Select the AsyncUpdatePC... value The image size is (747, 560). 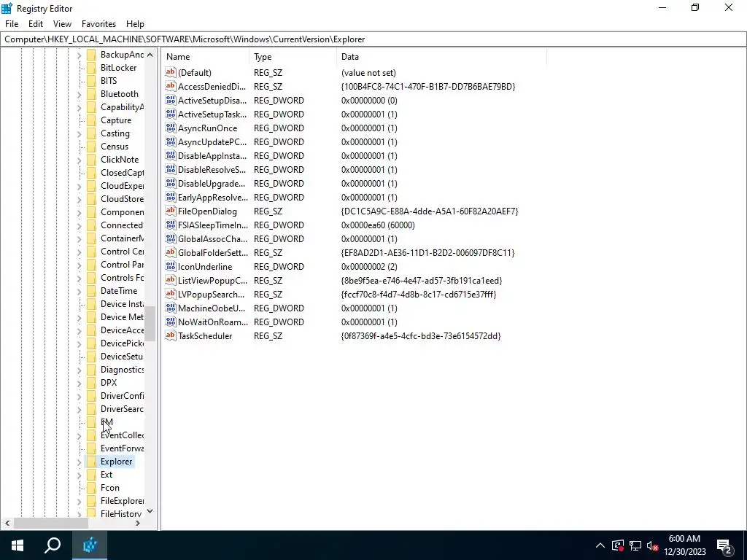click(x=212, y=142)
